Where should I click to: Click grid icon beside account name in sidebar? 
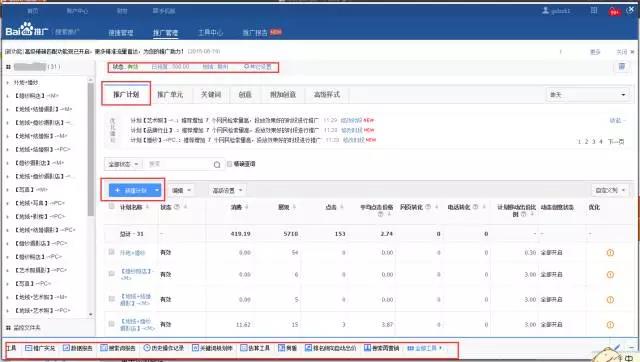[x=8, y=67]
